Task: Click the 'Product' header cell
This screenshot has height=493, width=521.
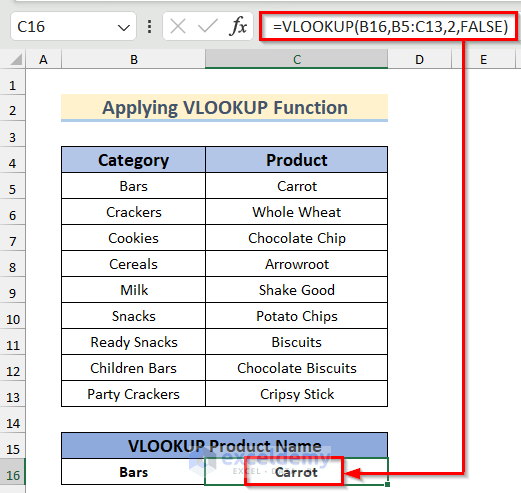Action: coord(297,160)
